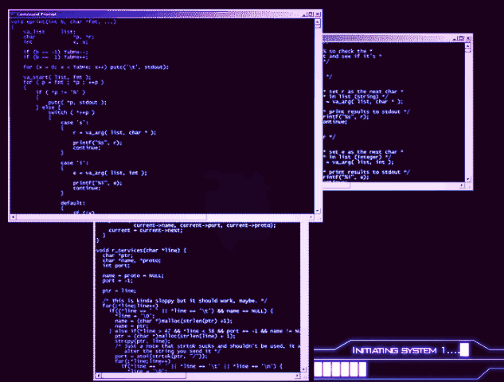Click the down arrow on Command Prompt's vertical scrollbar

click(x=317, y=211)
